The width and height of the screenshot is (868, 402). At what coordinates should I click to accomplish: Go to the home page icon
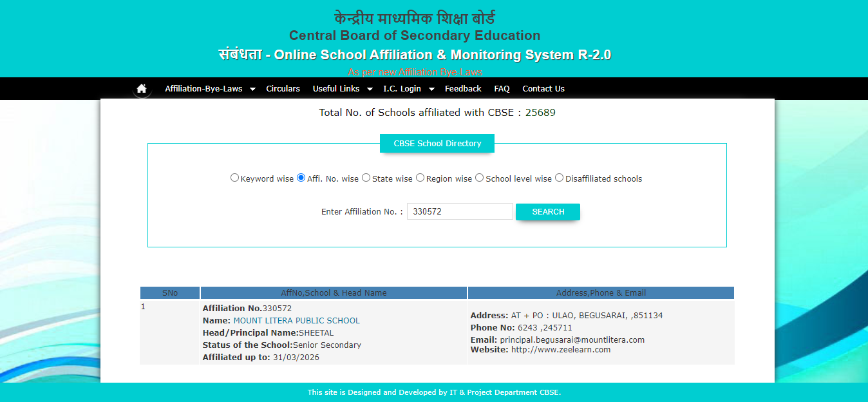click(x=142, y=88)
